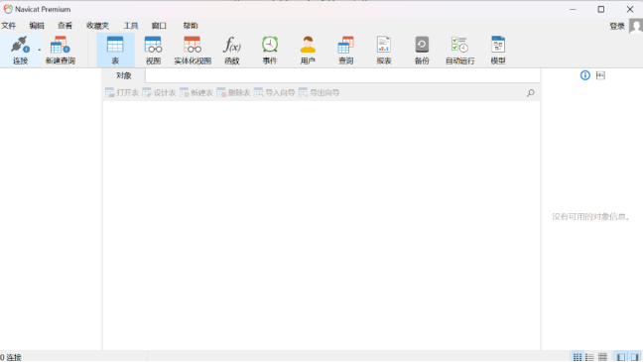The image size is (644, 362).
Task: Select the 函数 f(x) function icon
Action: pyautogui.click(x=231, y=50)
